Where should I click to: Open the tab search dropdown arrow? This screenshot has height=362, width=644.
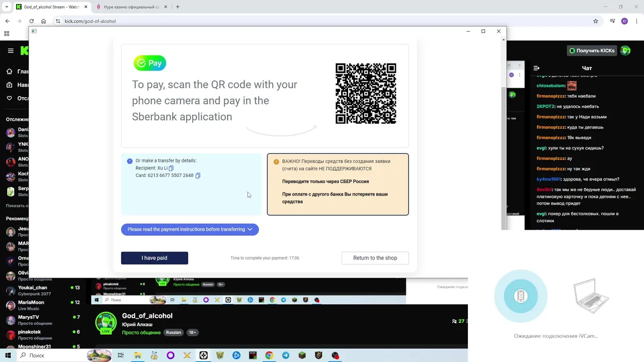click(x=7, y=7)
